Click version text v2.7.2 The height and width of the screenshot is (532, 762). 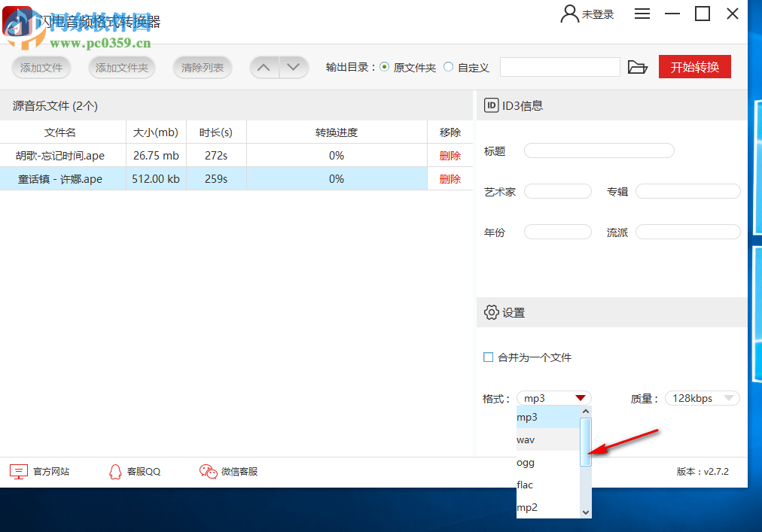tap(703, 471)
